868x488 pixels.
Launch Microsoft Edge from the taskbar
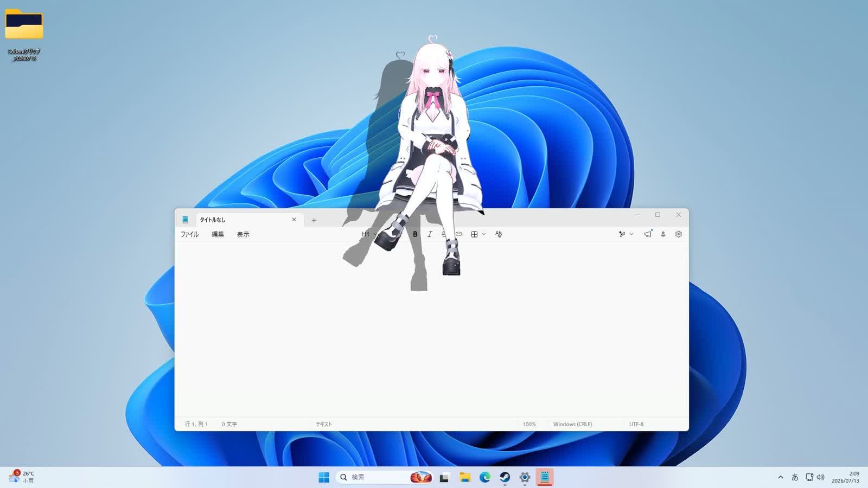pyautogui.click(x=485, y=477)
